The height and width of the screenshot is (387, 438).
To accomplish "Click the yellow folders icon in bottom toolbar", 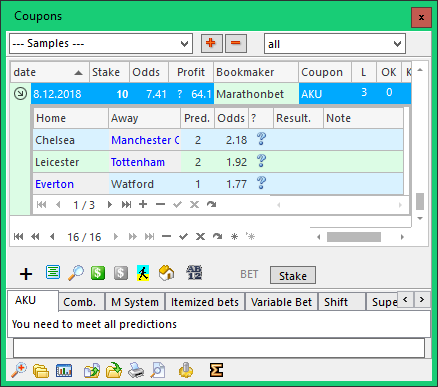I will tap(41, 371).
